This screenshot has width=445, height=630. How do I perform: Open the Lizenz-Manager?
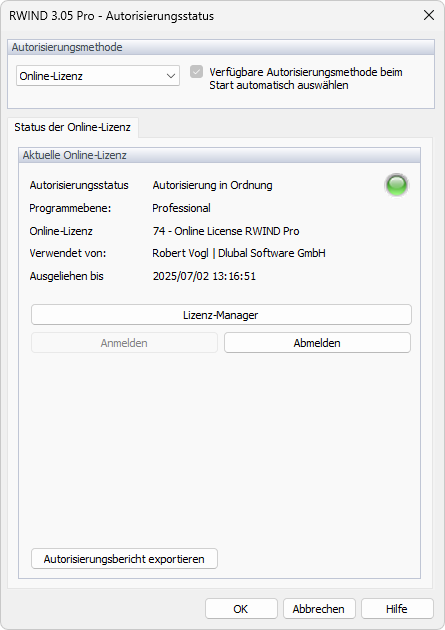221,315
